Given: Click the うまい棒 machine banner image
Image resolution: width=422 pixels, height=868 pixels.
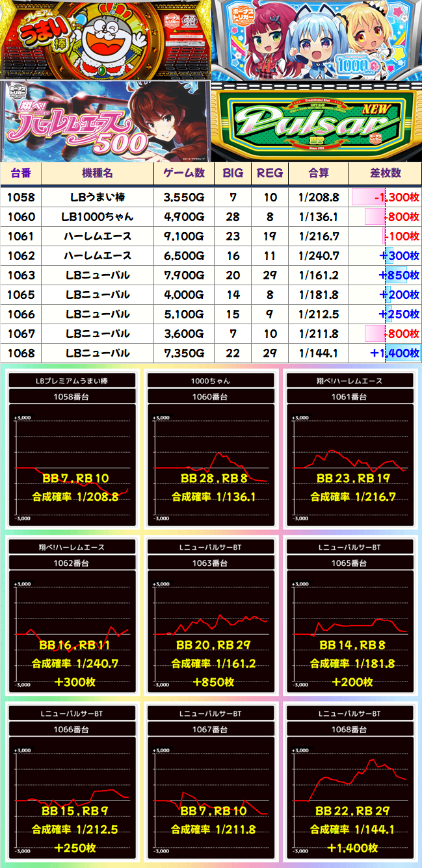Looking at the screenshot, I should point(105,39).
